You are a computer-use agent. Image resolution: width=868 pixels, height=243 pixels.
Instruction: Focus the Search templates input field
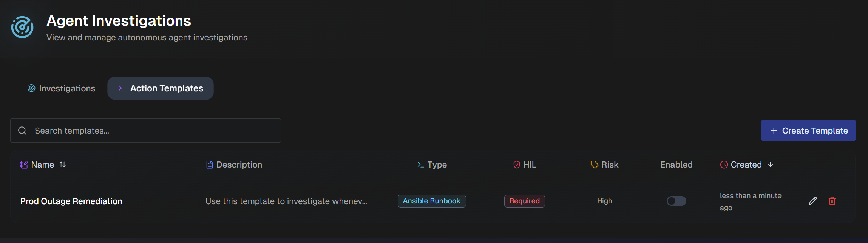[145, 131]
